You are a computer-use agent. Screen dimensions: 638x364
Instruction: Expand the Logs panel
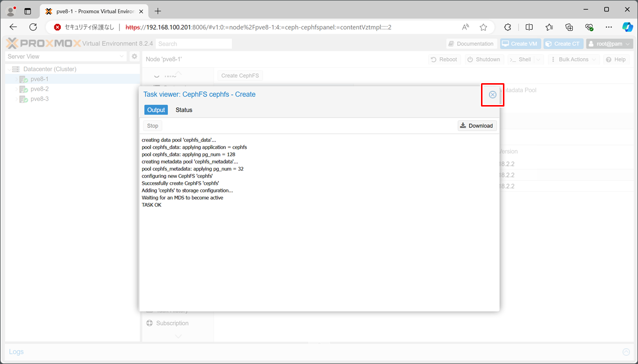coord(626,352)
